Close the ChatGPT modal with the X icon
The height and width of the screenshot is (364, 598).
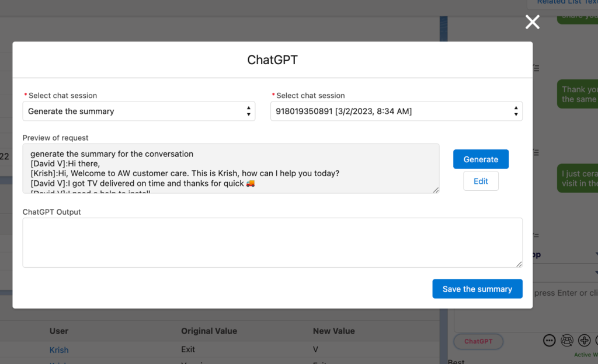532,22
